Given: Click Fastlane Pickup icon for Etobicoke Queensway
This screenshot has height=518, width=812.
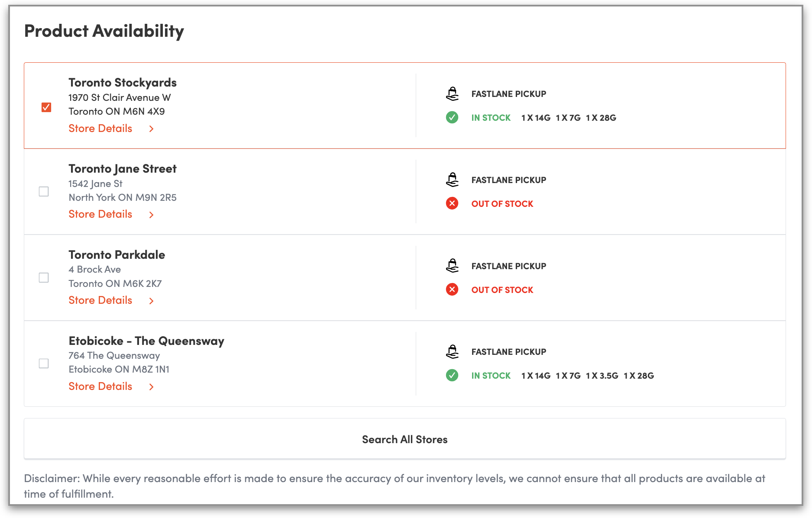Looking at the screenshot, I should tap(452, 351).
